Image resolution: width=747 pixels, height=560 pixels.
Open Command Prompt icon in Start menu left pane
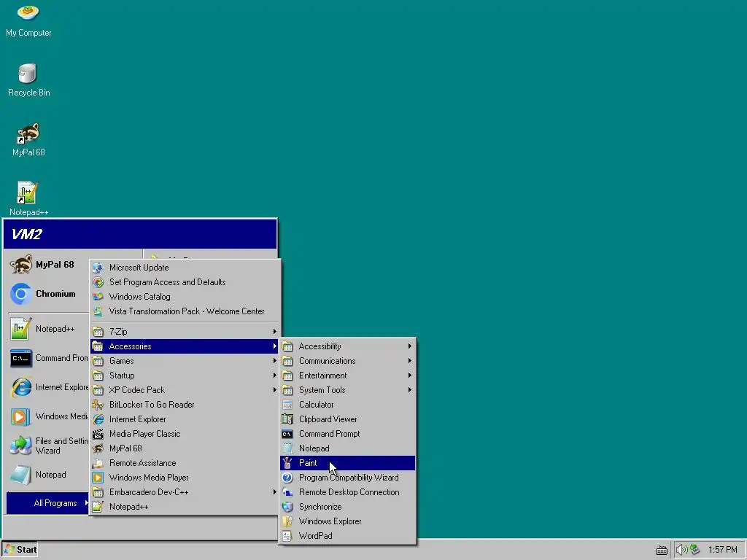(x=21, y=358)
